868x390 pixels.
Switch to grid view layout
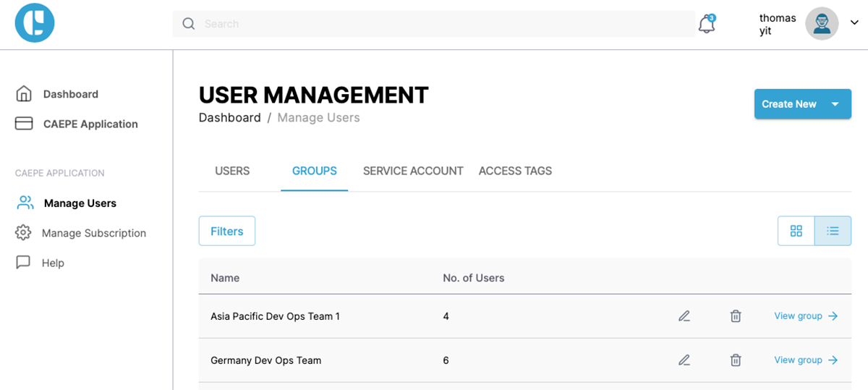click(x=796, y=232)
